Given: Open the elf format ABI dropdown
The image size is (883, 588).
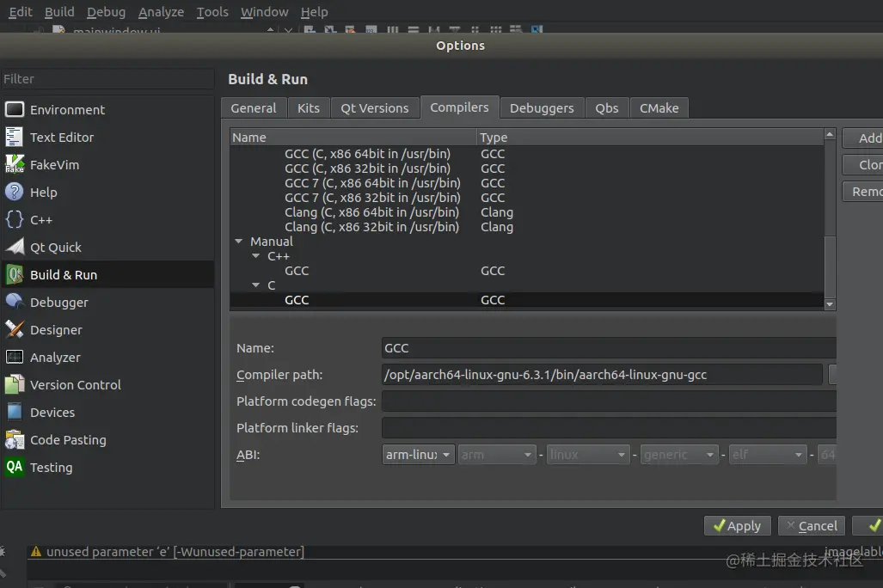Looking at the screenshot, I should [x=768, y=455].
